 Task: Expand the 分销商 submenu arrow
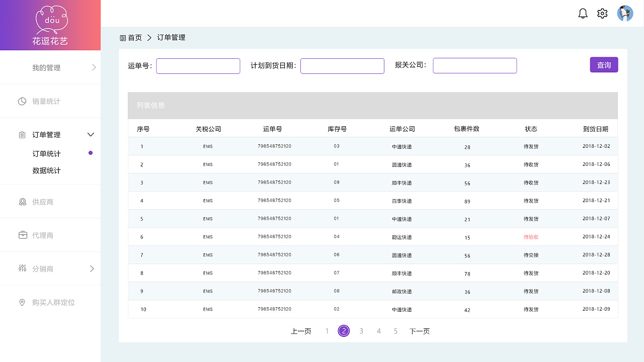click(x=92, y=268)
